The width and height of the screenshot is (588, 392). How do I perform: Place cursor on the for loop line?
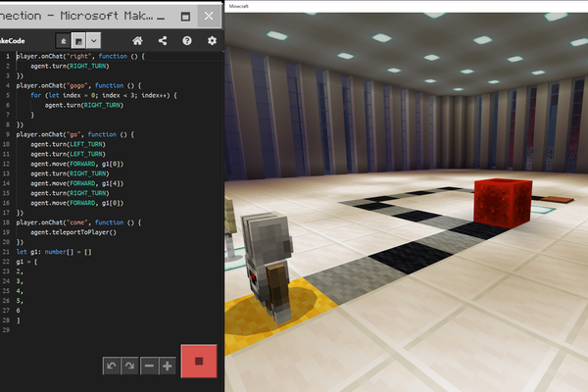coord(104,95)
